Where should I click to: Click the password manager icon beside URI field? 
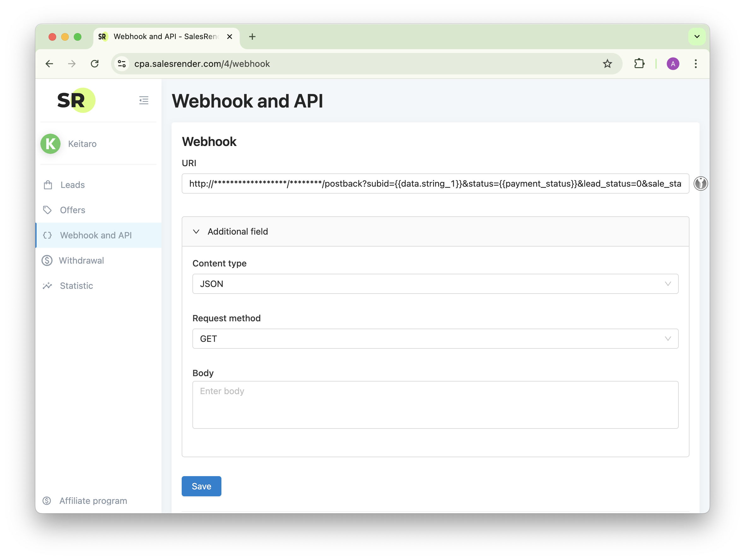coord(701,184)
